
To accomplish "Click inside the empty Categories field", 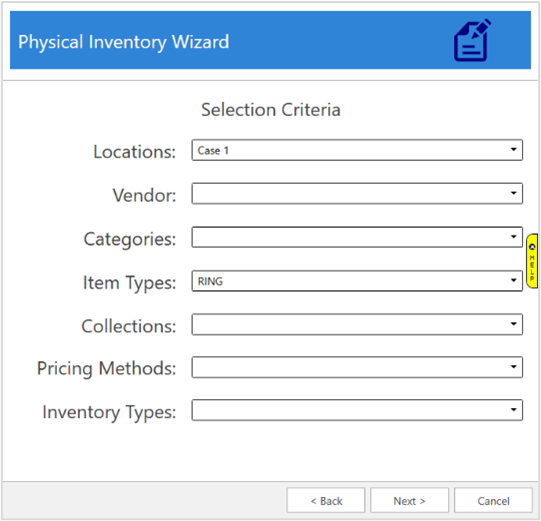I will coord(357,237).
